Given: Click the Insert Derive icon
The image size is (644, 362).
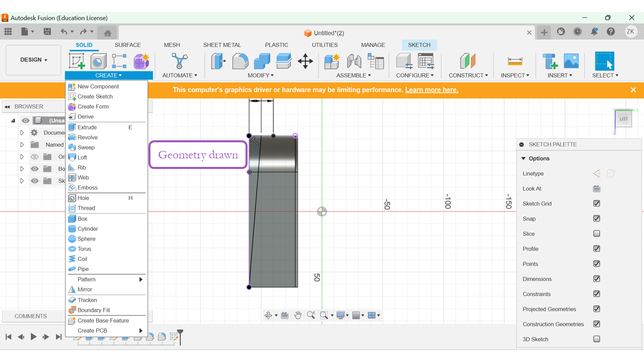Looking at the screenshot, I should pyautogui.click(x=550, y=61).
